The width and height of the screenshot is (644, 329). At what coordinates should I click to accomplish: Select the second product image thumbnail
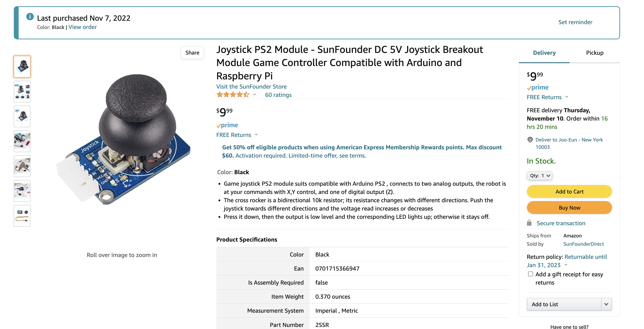[x=22, y=92]
